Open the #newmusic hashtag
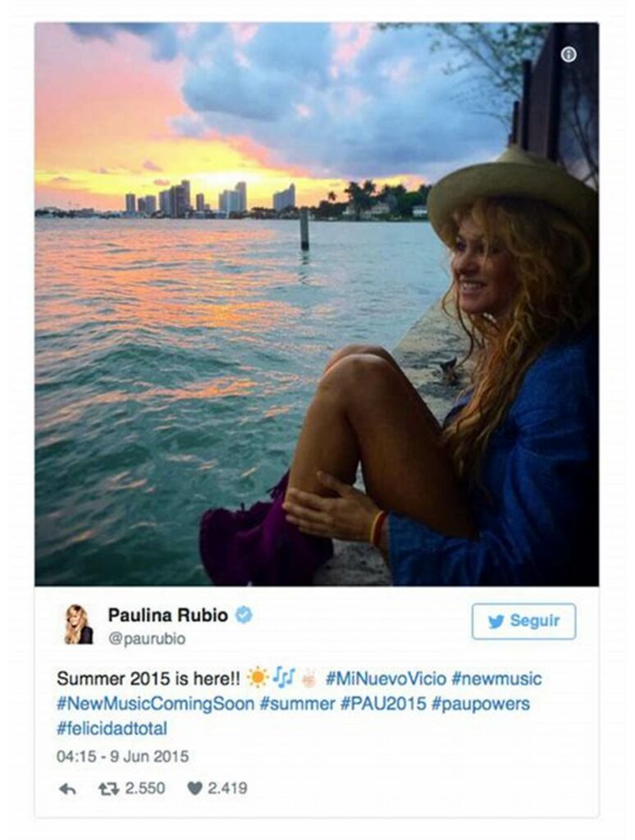Viewport: 635px width, 840px height. coord(496,678)
